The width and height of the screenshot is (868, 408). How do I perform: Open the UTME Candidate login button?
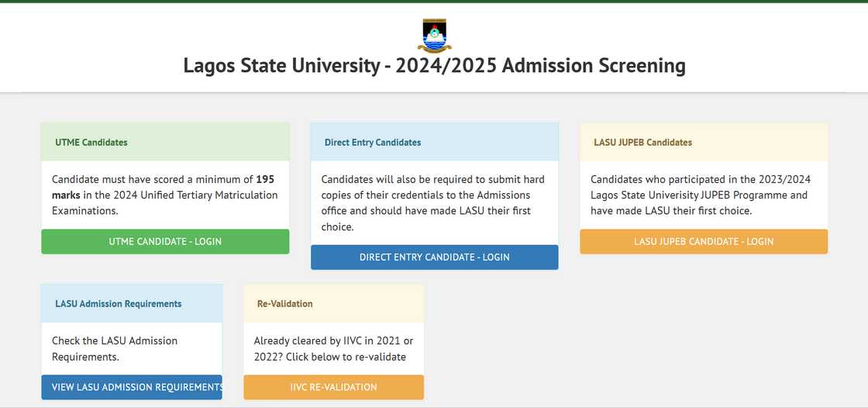tap(165, 241)
